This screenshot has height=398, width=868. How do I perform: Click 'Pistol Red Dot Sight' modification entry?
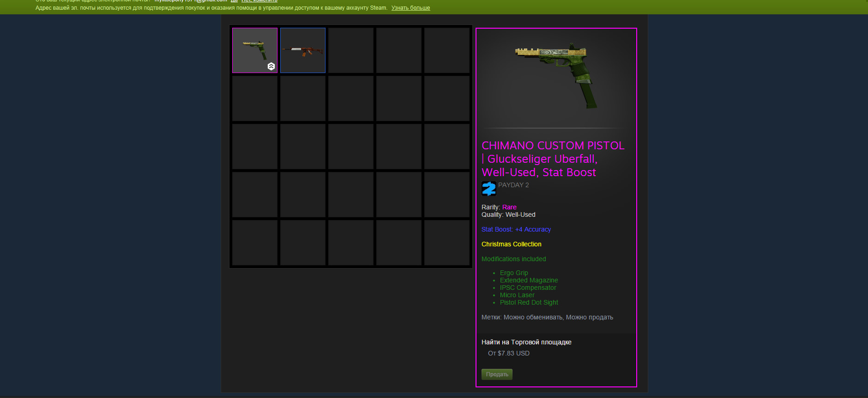[x=529, y=302]
